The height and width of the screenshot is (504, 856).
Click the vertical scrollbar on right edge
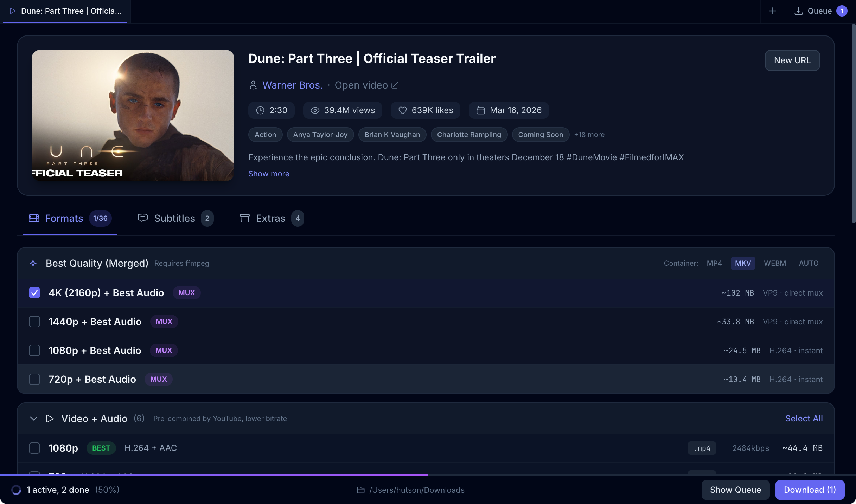click(x=854, y=123)
